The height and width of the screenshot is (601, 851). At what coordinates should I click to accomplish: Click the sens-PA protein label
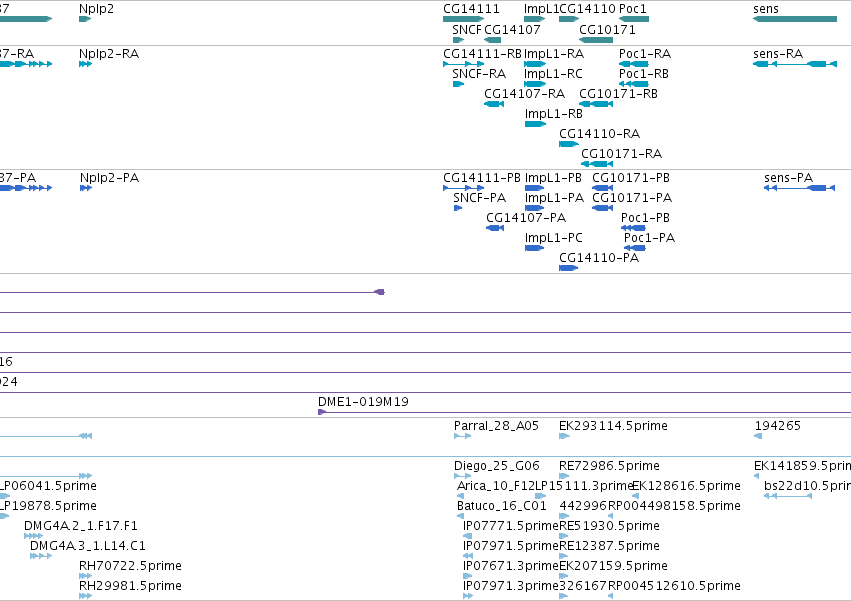click(789, 178)
